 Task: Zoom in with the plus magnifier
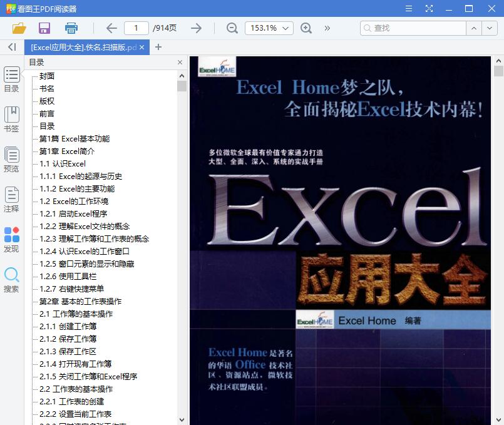[x=306, y=28]
